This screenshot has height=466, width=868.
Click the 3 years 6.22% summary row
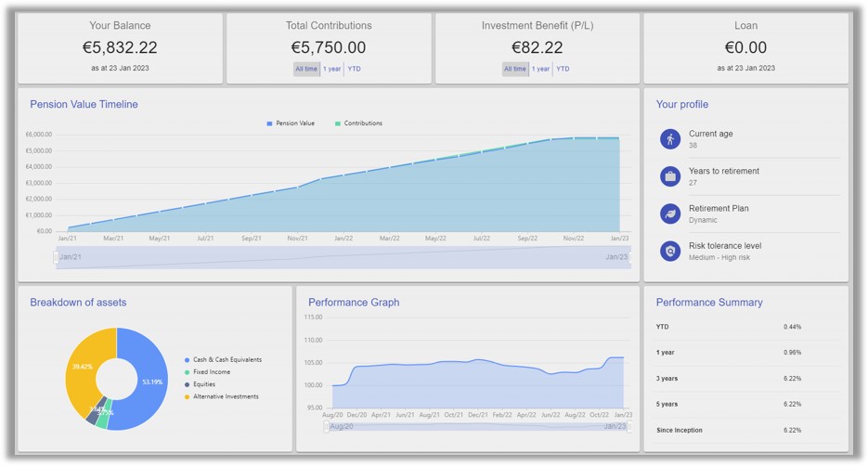coord(747,379)
